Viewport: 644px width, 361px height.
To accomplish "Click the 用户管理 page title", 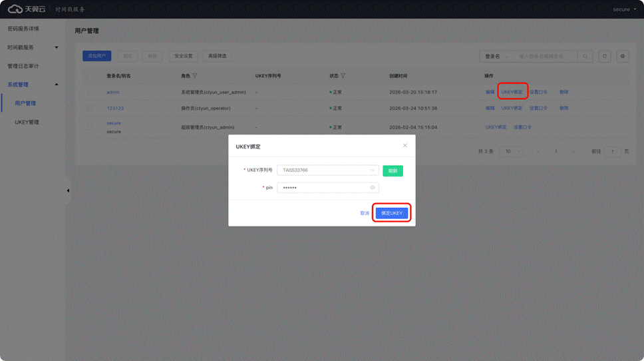I will (x=86, y=31).
